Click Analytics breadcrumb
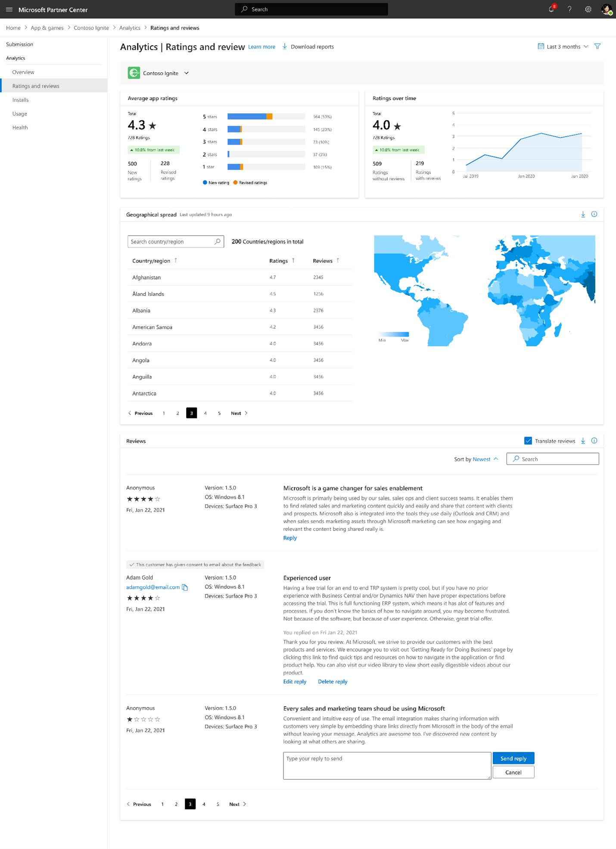 coord(130,28)
